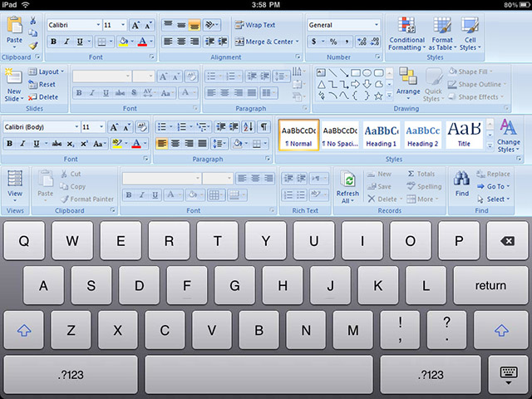Click the Reset button in Slides group

[42, 84]
